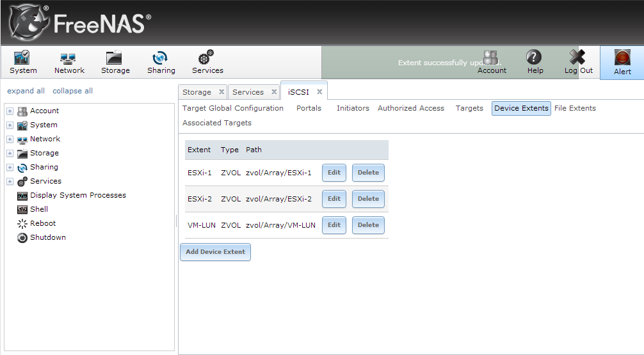Open the Help toolbar icon
644x355 pixels.
click(x=535, y=62)
